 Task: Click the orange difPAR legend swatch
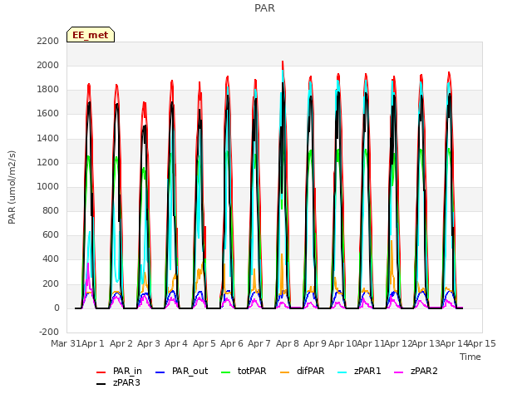[284, 372]
